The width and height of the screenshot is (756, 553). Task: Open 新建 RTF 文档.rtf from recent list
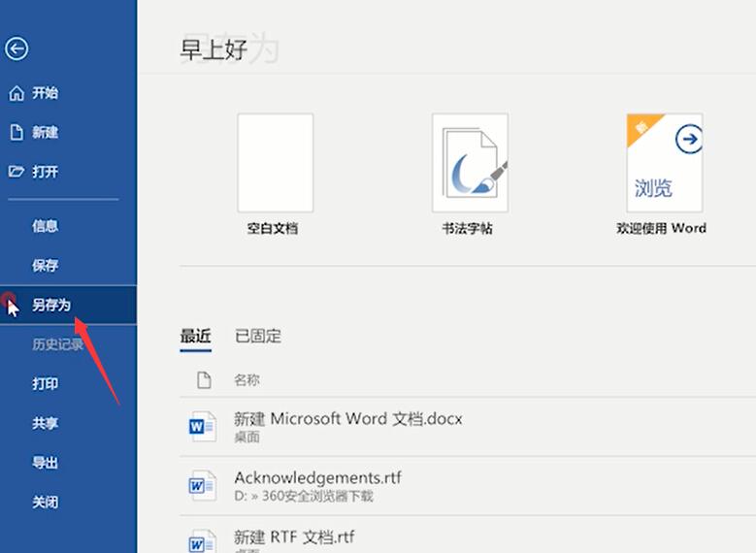294,537
